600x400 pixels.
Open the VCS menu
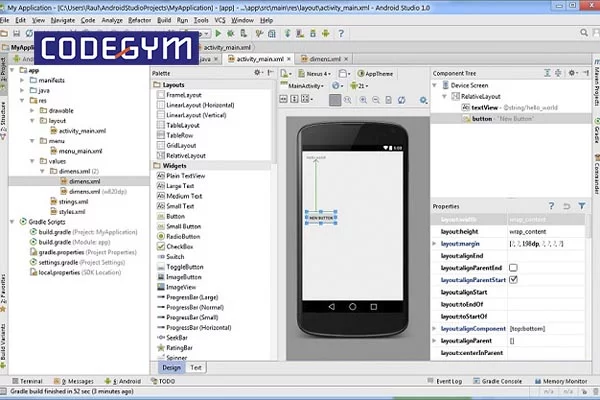pyautogui.click(x=220, y=20)
